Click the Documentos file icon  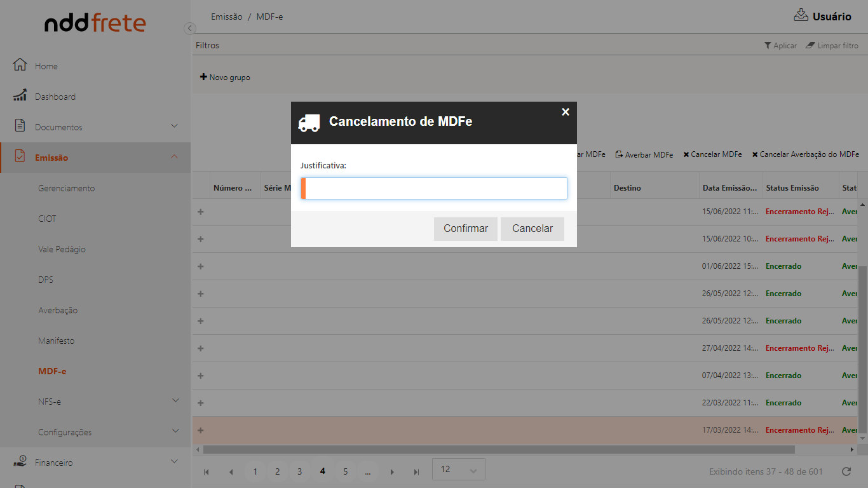coord(20,126)
